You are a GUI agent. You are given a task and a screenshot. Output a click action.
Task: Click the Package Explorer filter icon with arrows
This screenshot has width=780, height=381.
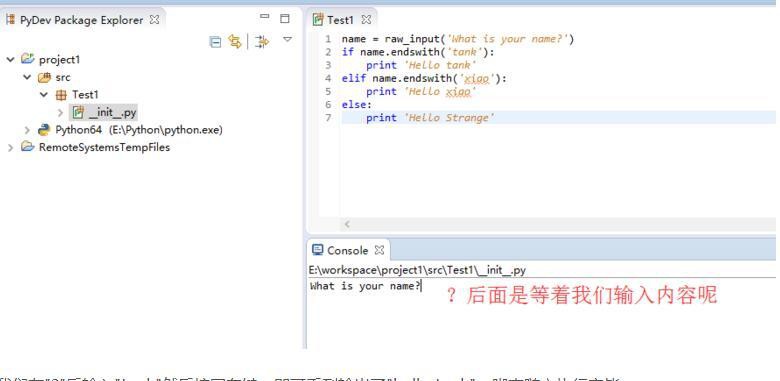click(x=262, y=42)
